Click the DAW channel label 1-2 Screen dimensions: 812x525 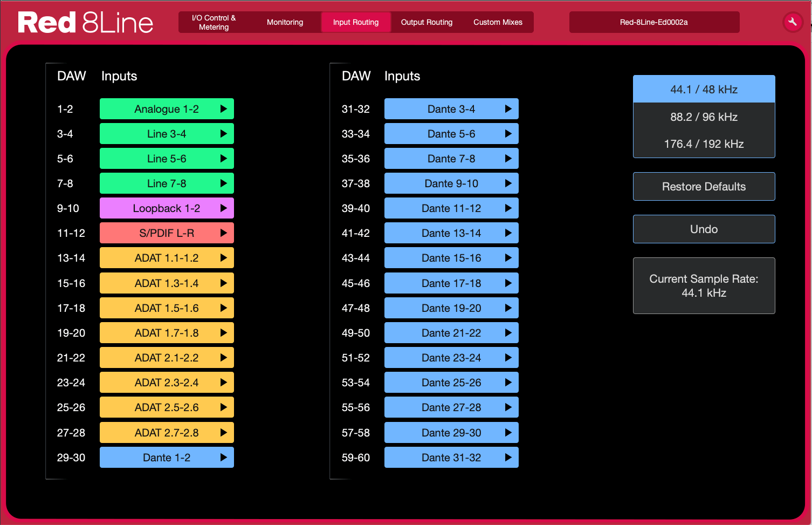[x=65, y=109]
